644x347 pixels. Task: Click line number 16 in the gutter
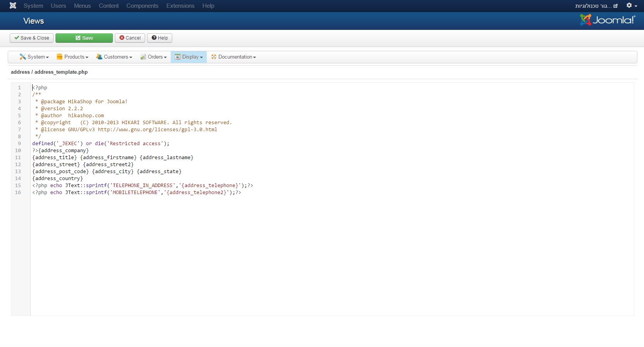pos(18,193)
